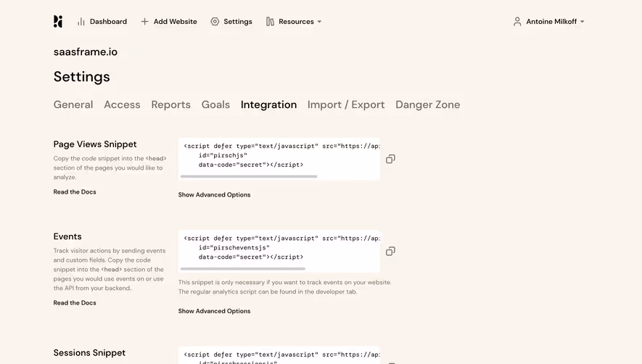642x364 pixels.
Task: Click the Dashboard bar chart icon
Action: pyautogui.click(x=81, y=21)
